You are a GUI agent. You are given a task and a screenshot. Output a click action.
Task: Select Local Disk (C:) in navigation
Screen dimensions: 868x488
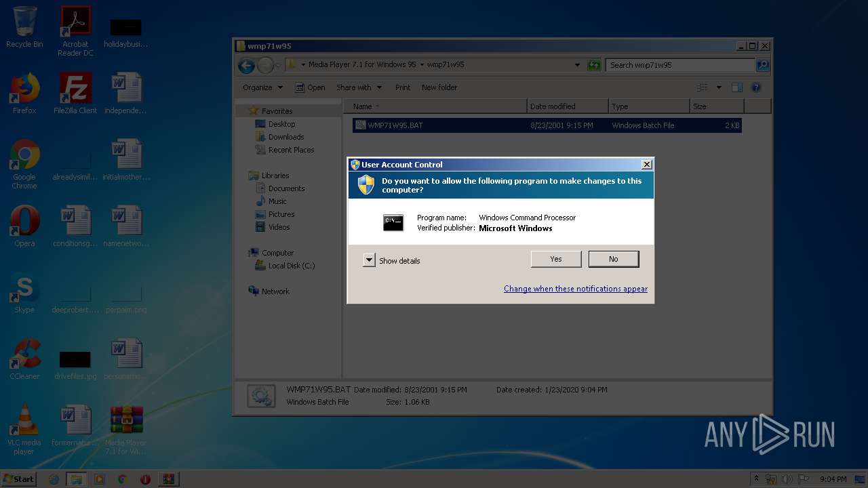point(291,266)
